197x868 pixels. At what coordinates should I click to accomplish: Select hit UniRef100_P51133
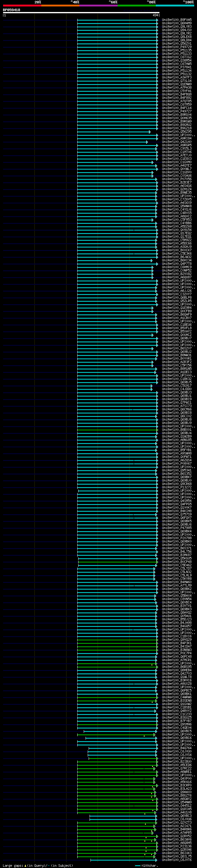pos(176,54)
